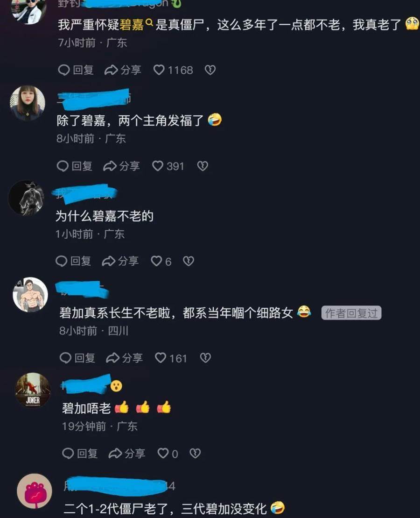420x518 pixels.
Task: Open the pink flower avatar profile
Action: click(35, 491)
